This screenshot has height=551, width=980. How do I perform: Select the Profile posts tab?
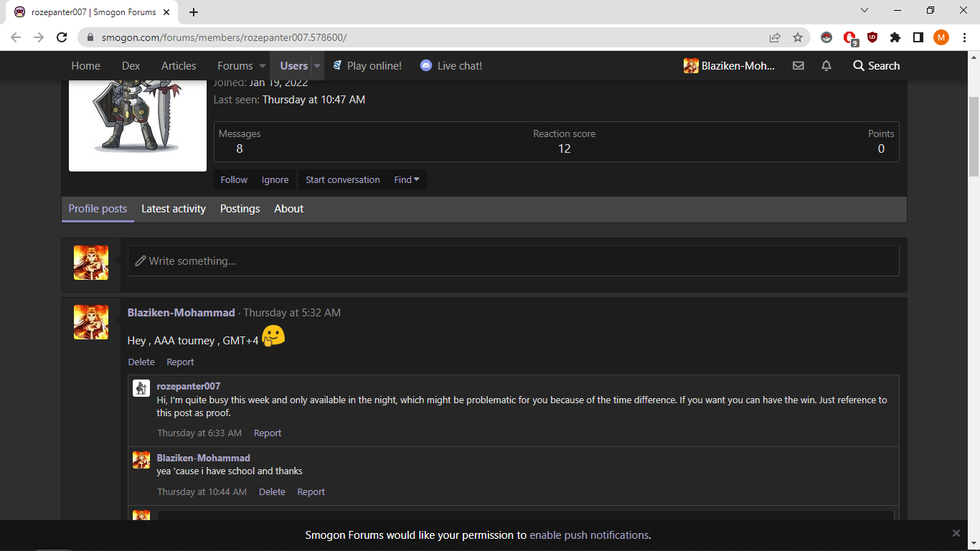pos(98,209)
